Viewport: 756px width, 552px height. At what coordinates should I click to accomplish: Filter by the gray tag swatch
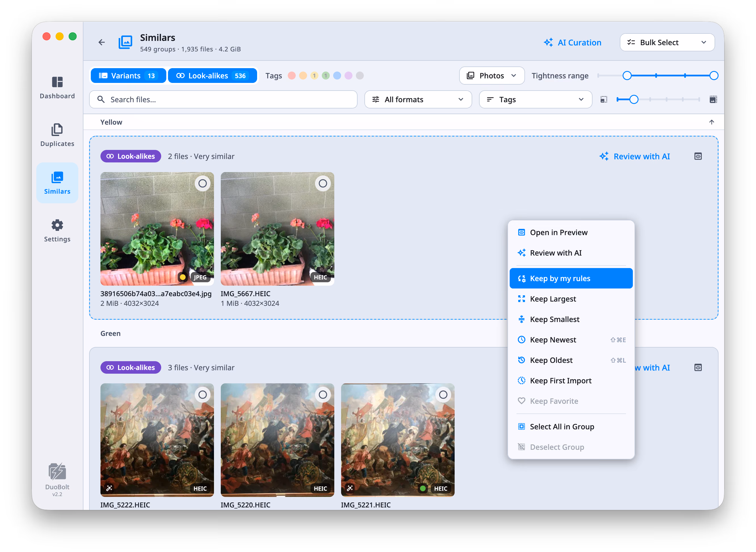pos(360,76)
